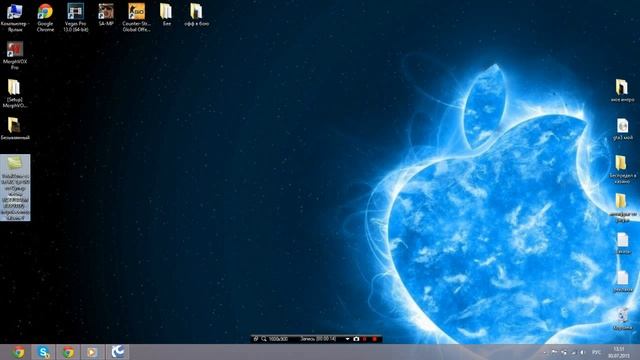Click the magnifier icon in recorder bar
The image size is (640, 360).
(x=264, y=339)
